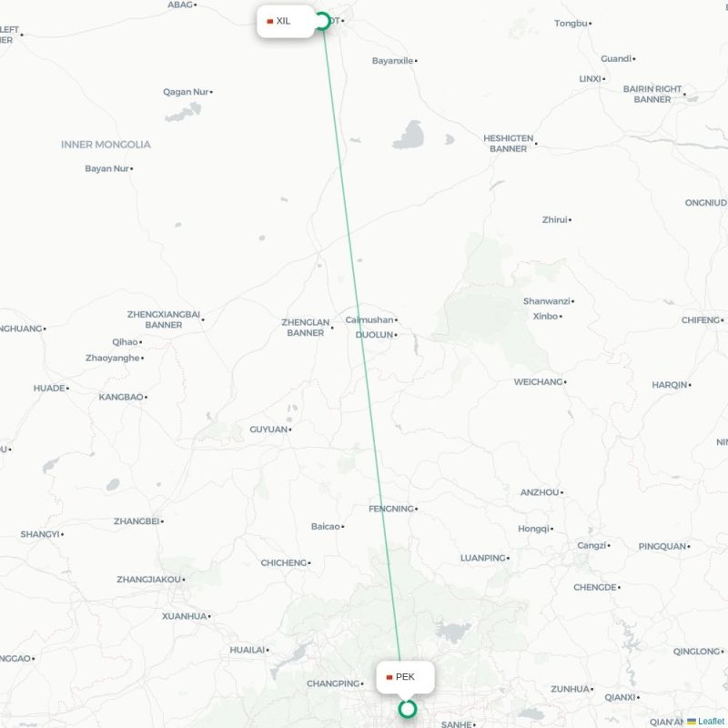Select the PEK airport label popup
This screenshot has width=728, height=728.
click(x=405, y=677)
